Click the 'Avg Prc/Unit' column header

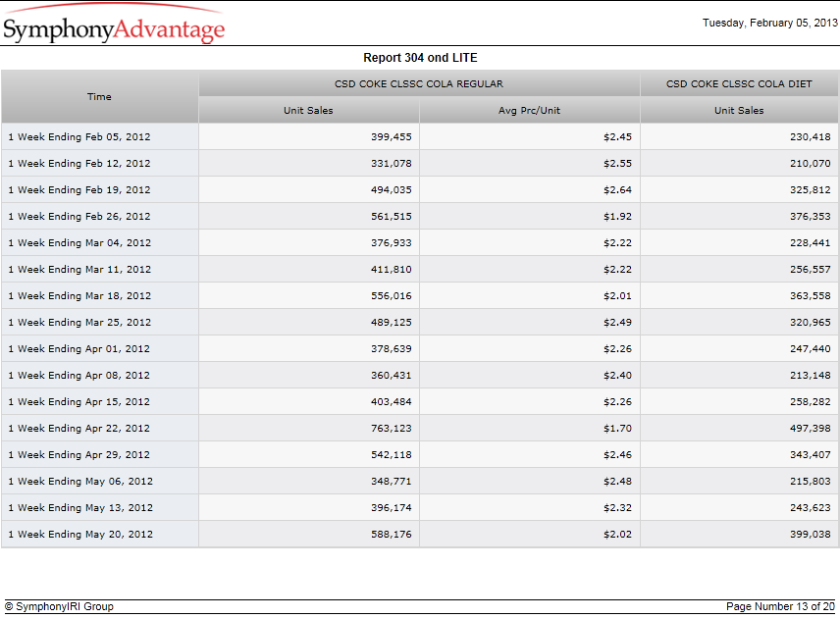point(529,110)
